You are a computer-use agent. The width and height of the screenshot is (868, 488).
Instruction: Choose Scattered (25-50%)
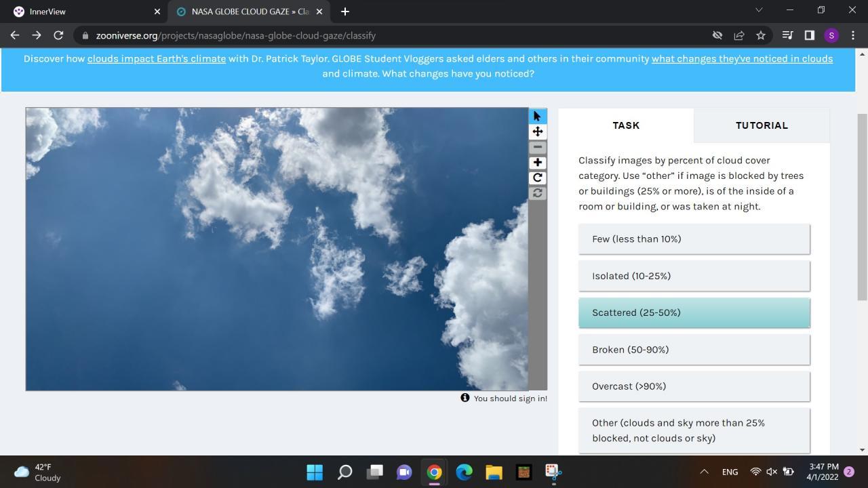[x=694, y=312]
